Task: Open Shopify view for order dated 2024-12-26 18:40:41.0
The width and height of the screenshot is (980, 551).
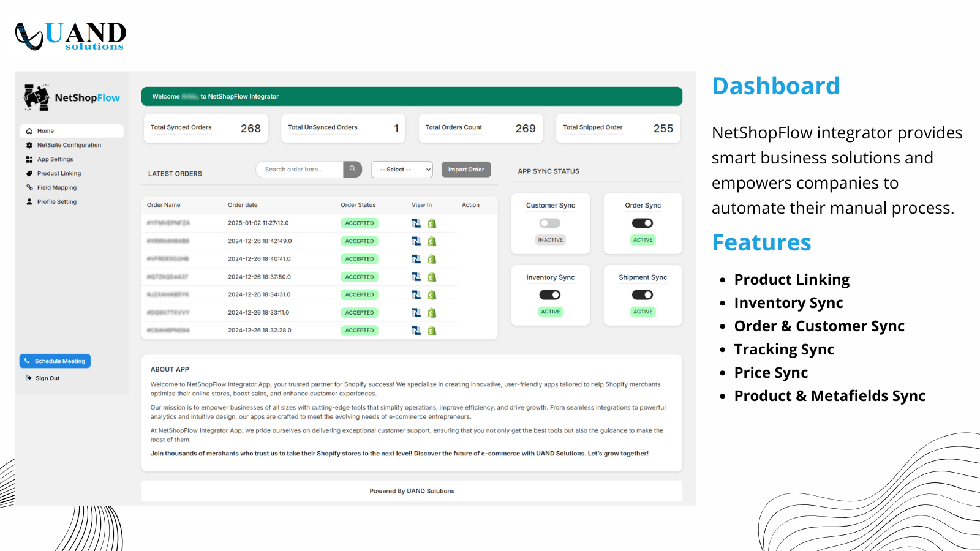Action: coord(432,259)
